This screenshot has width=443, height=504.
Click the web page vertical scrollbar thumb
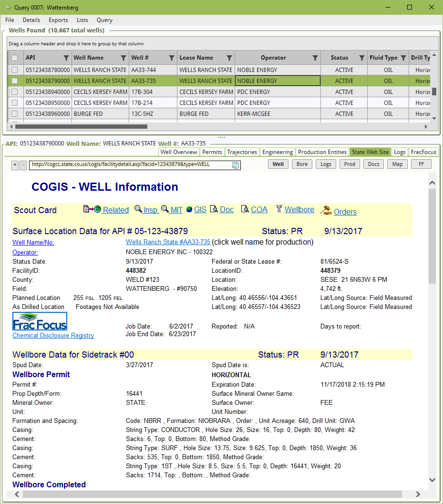[432, 236]
